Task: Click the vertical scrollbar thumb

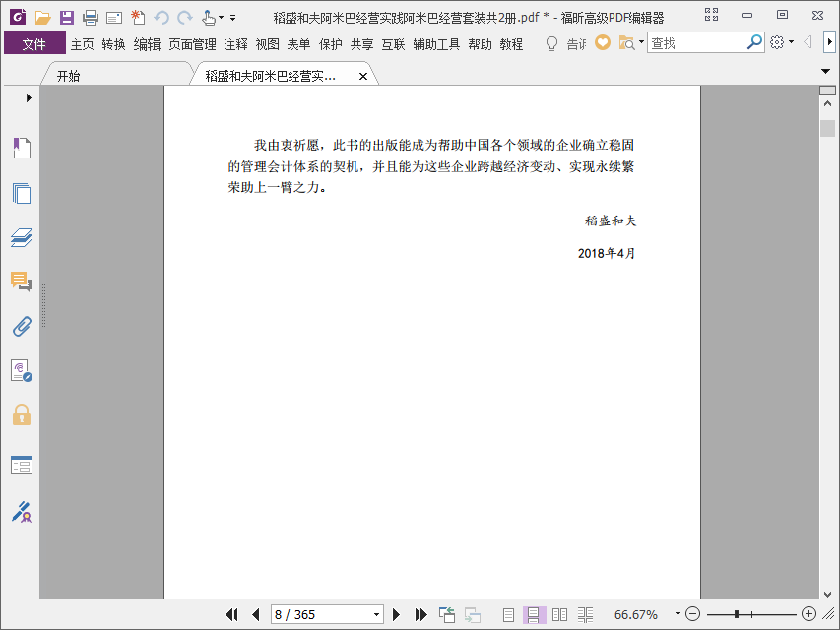Action: (x=827, y=128)
